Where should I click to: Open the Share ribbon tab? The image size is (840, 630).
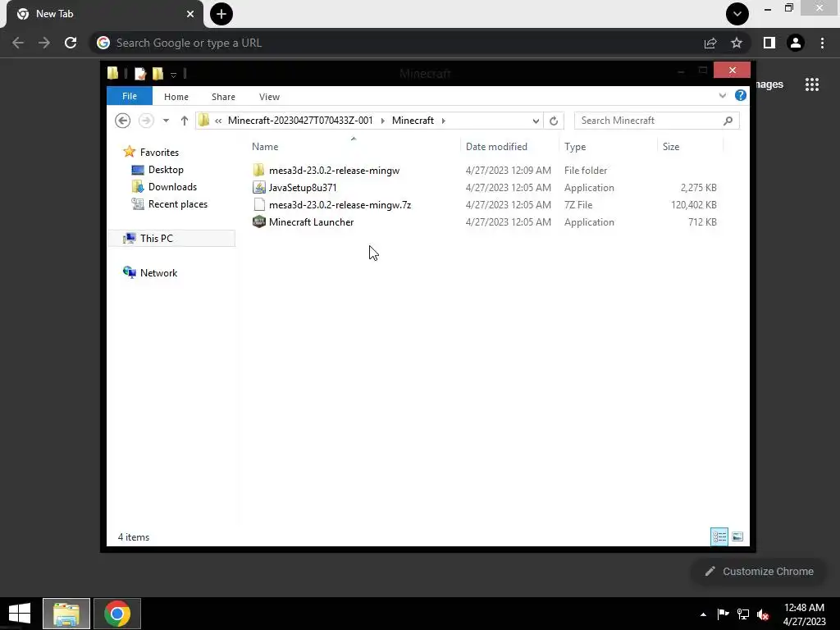[223, 97]
